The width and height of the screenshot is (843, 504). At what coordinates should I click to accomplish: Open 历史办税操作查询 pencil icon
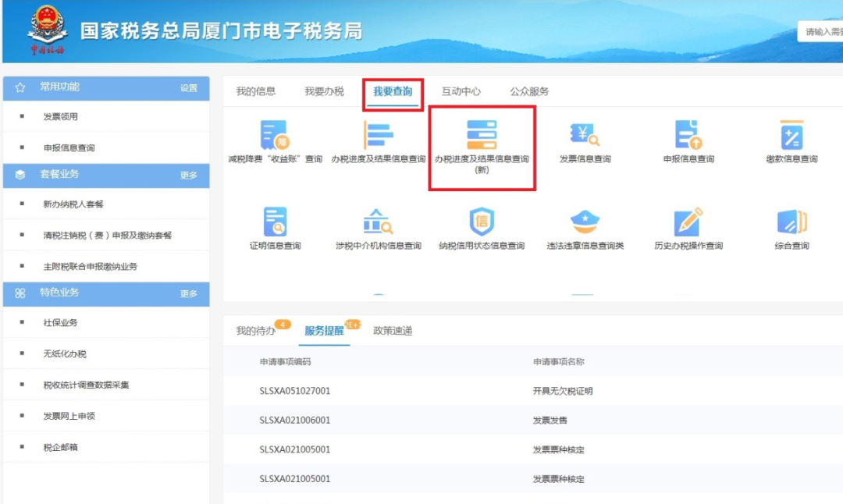coord(688,222)
